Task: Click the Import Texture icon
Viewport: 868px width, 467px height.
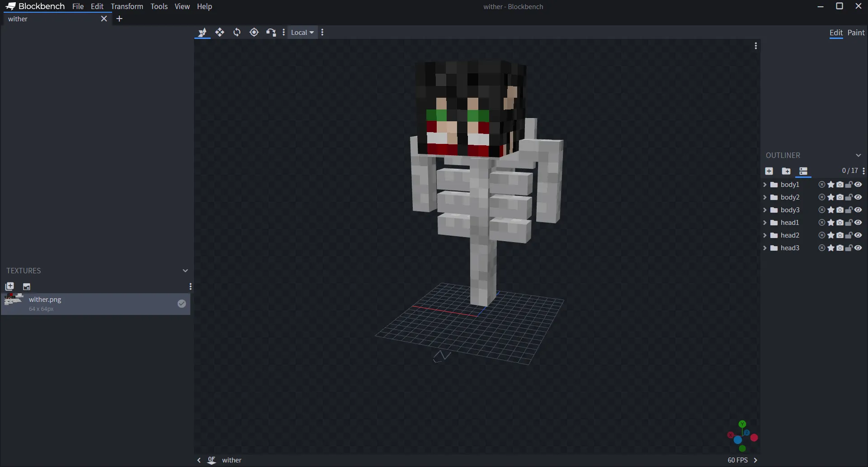Action: 9,286
